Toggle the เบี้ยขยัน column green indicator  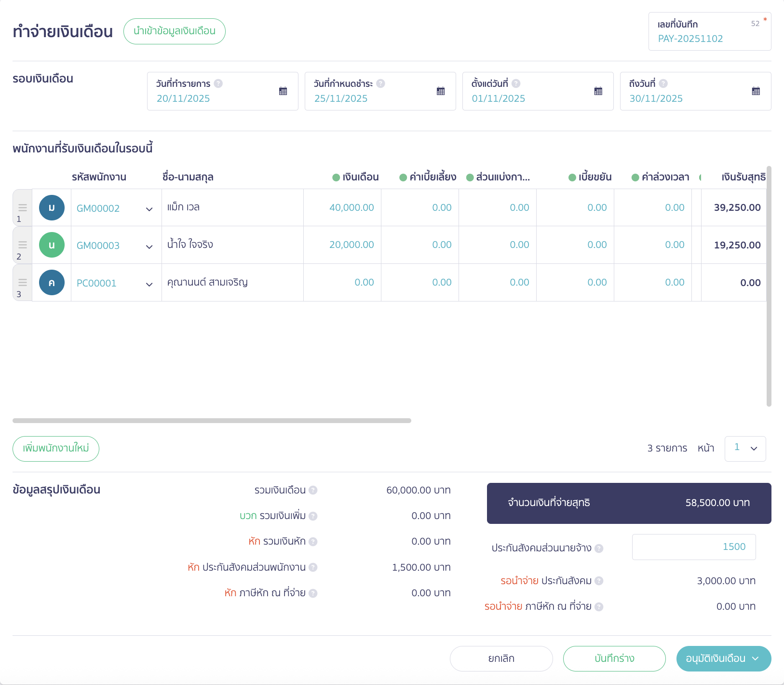click(x=572, y=178)
